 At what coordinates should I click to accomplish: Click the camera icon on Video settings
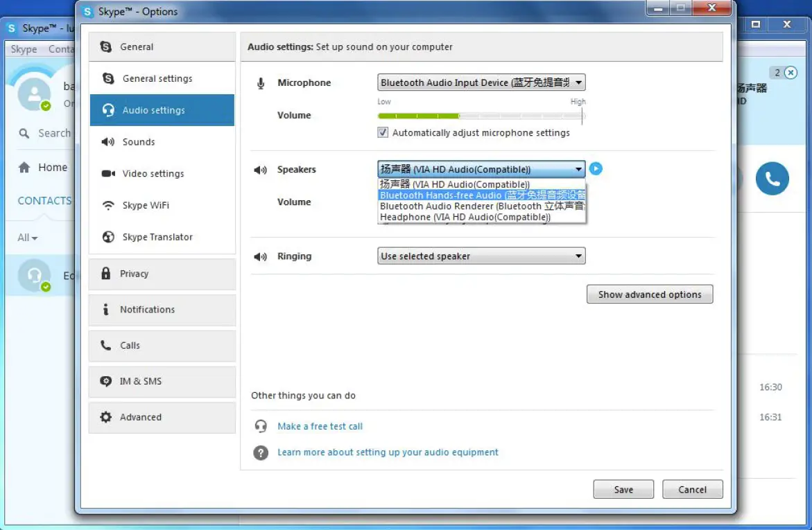[108, 173]
